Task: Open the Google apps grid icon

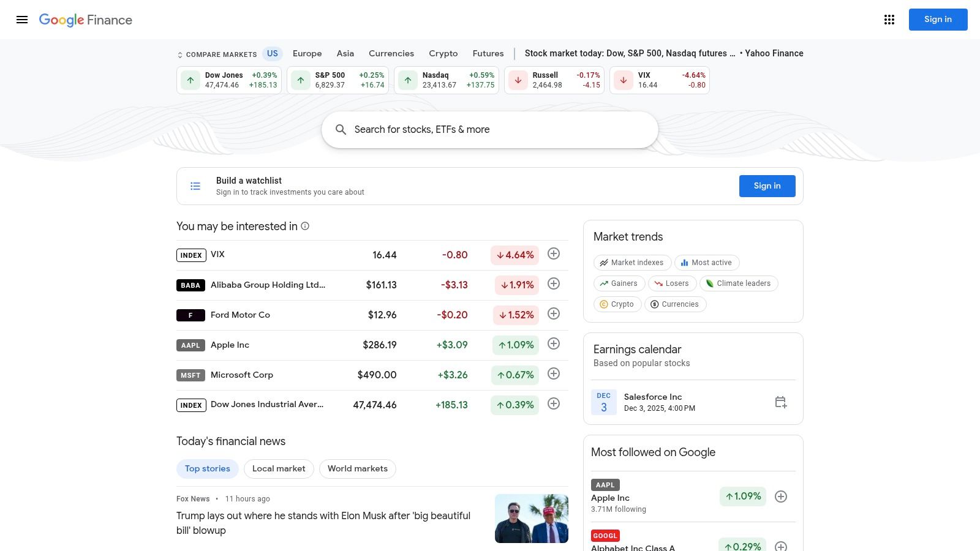Action: click(889, 20)
